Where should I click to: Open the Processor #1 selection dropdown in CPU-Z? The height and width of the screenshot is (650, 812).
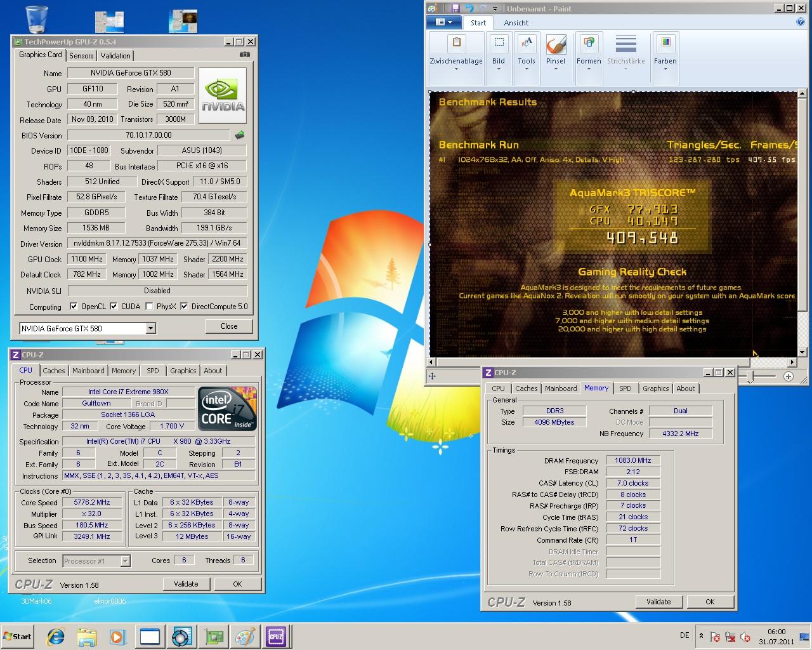click(x=125, y=560)
